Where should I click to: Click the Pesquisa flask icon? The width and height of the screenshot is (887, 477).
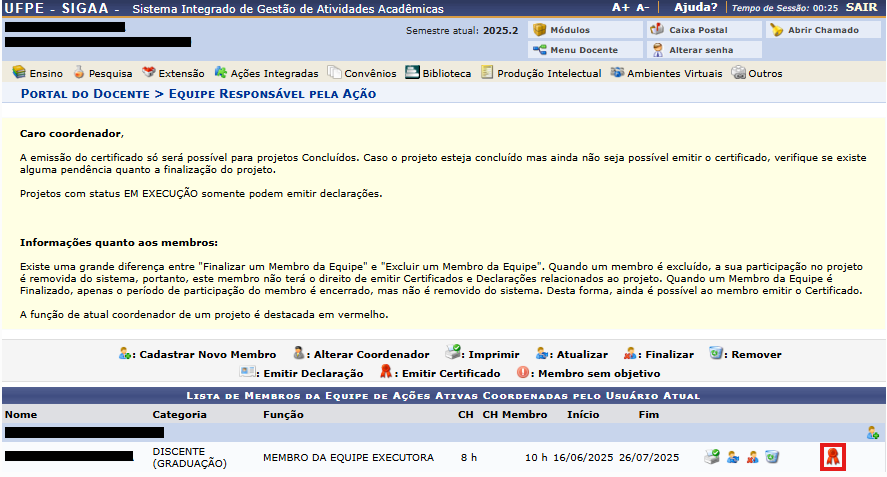tap(79, 72)
